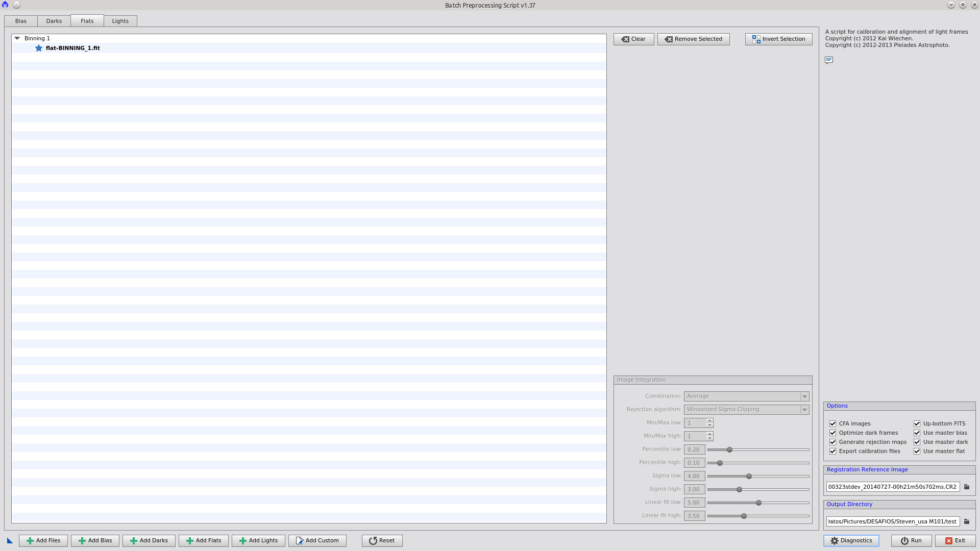Click the folder icon for Registration Reference Image
This screenshot has height=551, width=980.
967,487
